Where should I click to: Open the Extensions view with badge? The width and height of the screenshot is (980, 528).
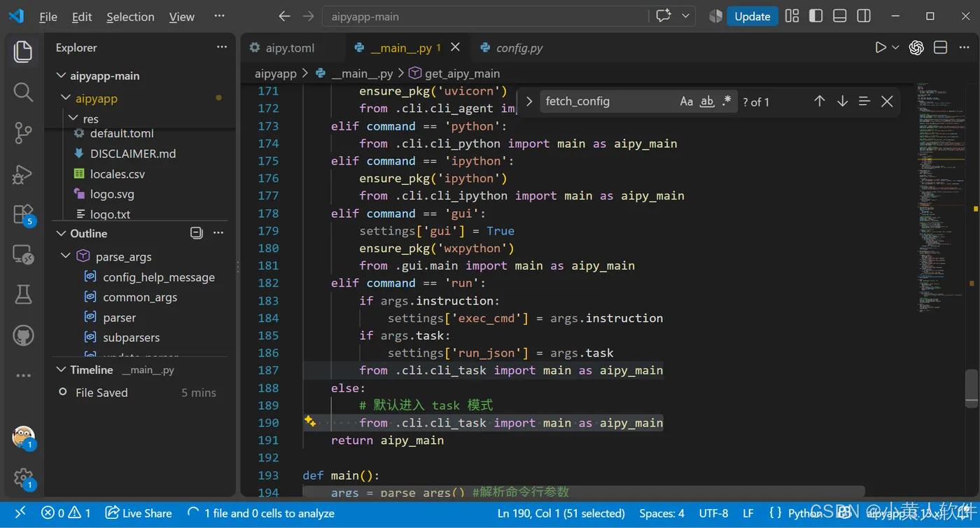[x=23, y=214]
